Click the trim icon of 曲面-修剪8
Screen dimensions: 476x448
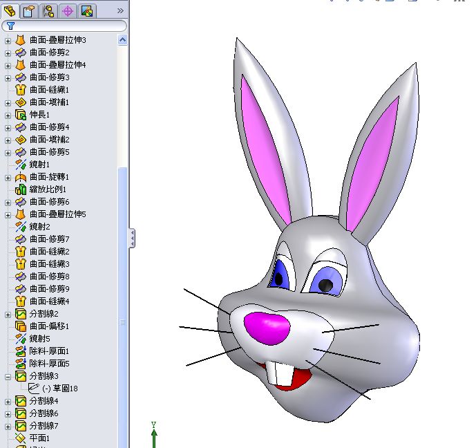tap(21, 277)
